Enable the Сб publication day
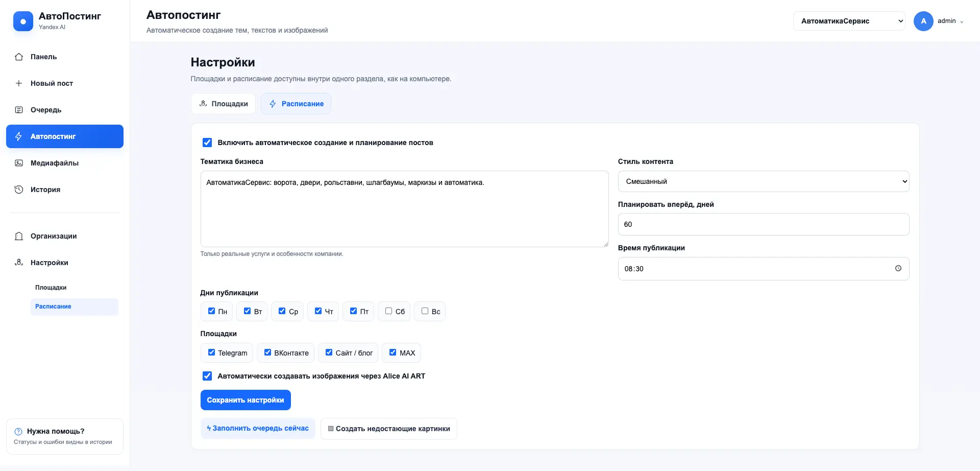The image size is (980, 471). [x=388, y=311]
